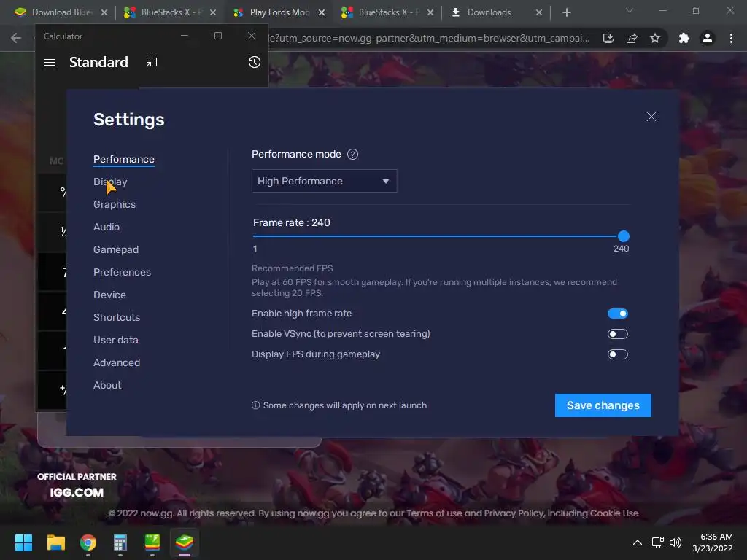Click the frame rate slider handle
This screenshot has width=747, height=560.
623,236
